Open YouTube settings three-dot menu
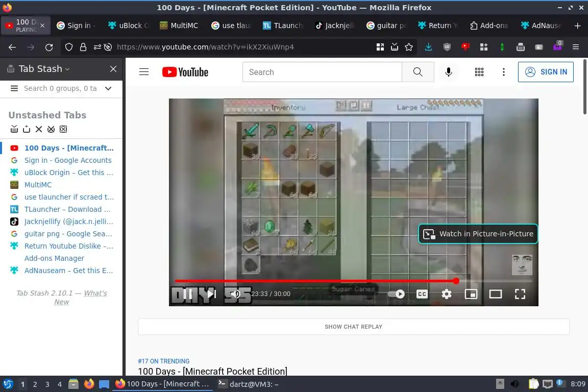The image size is (588, 392). [504, 71]
